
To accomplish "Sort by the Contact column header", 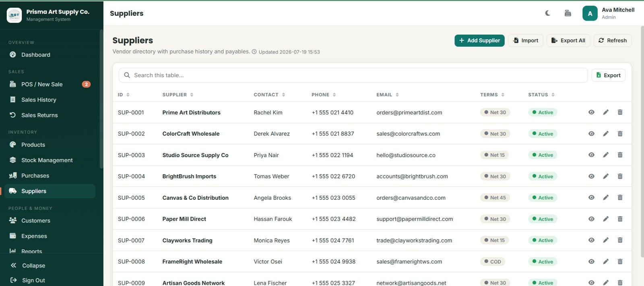I will tap(269, 95).
